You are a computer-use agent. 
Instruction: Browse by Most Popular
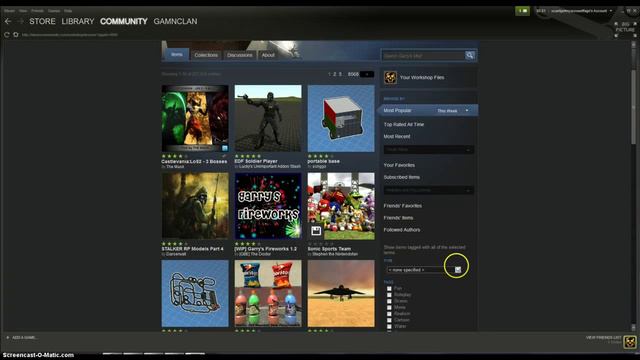coord(397,111)
